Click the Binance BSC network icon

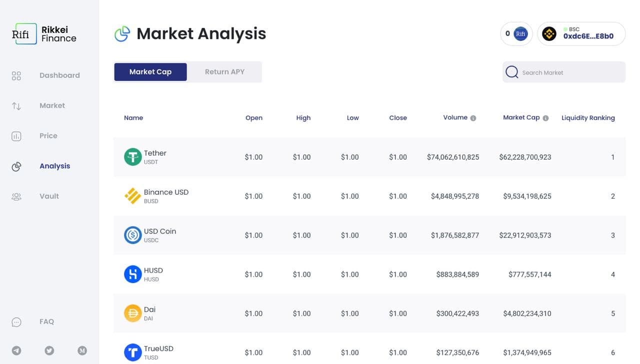click(549, 34)
